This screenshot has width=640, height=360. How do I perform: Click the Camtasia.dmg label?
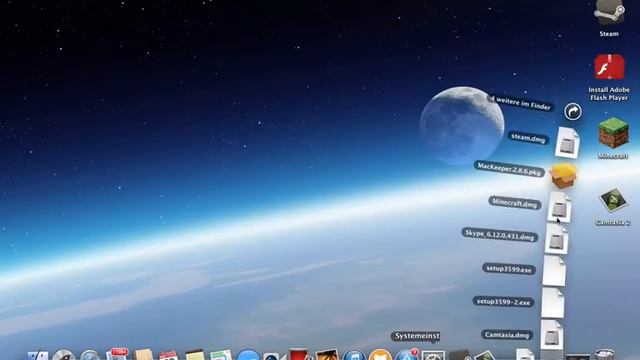point(507,335)
